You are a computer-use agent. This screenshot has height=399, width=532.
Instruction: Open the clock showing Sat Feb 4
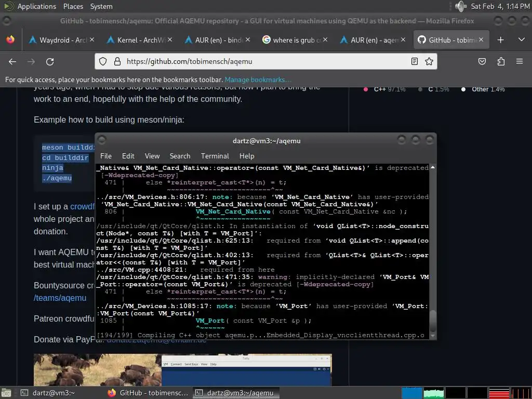(500, 6)
